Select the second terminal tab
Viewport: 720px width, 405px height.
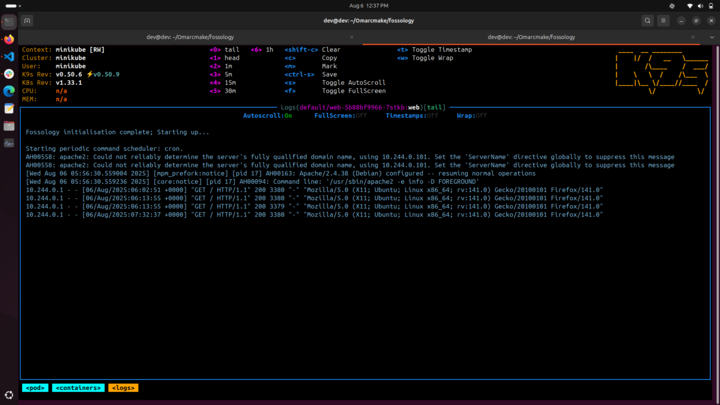coord(531,37)
